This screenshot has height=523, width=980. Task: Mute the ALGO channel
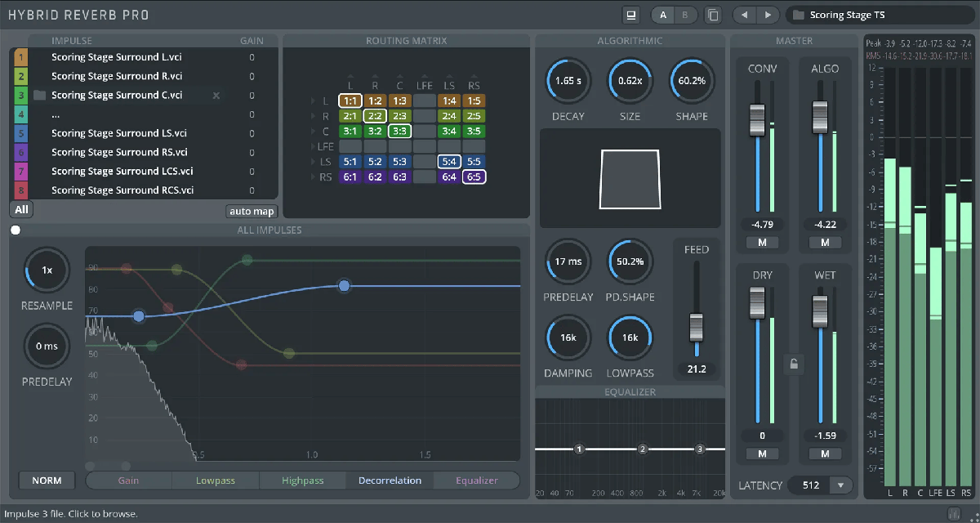tap(825, 243)
